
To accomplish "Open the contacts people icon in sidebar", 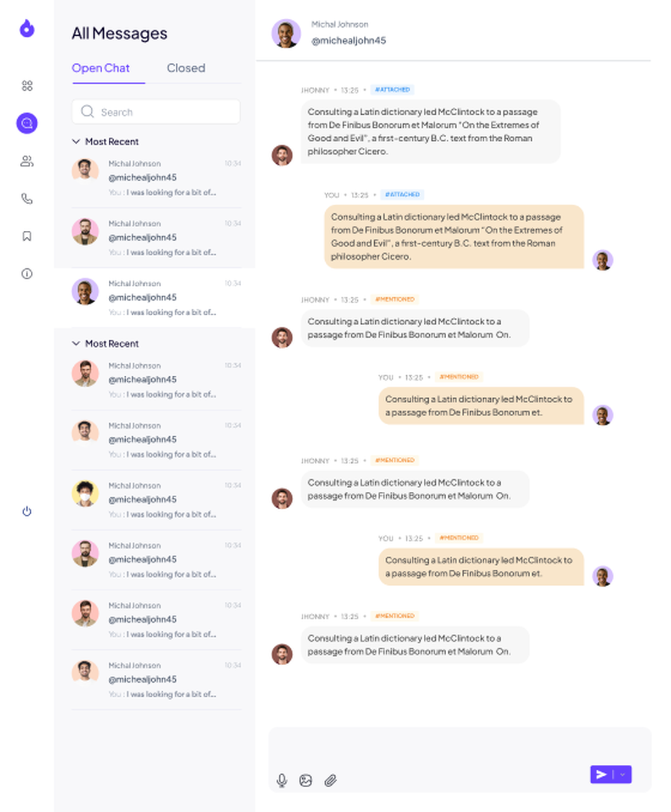I will [x=27, y=161].
